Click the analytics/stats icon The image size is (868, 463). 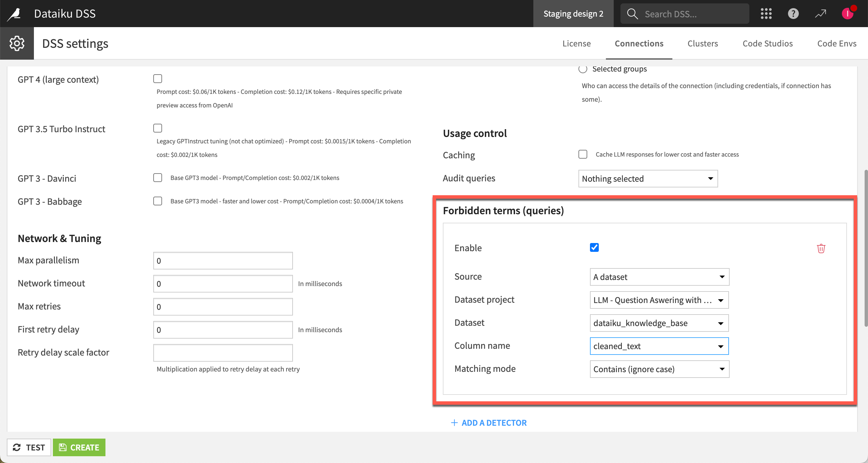tap(820, 13)
